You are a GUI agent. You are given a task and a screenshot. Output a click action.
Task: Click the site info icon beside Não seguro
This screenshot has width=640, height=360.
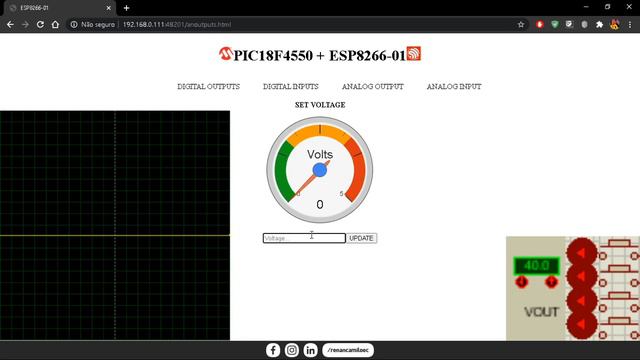click(x=74, y=24)
